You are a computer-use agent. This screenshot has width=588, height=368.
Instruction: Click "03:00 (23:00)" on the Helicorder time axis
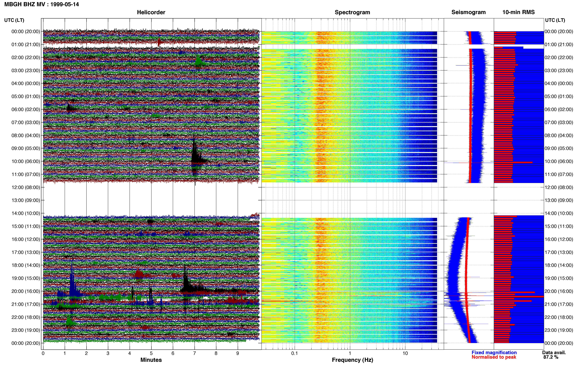tap(26, 71)
